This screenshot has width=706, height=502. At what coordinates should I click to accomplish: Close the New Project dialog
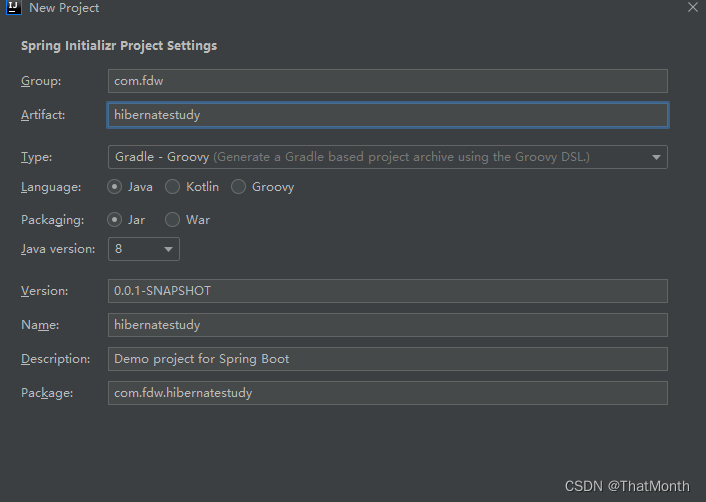pos(692,7)
